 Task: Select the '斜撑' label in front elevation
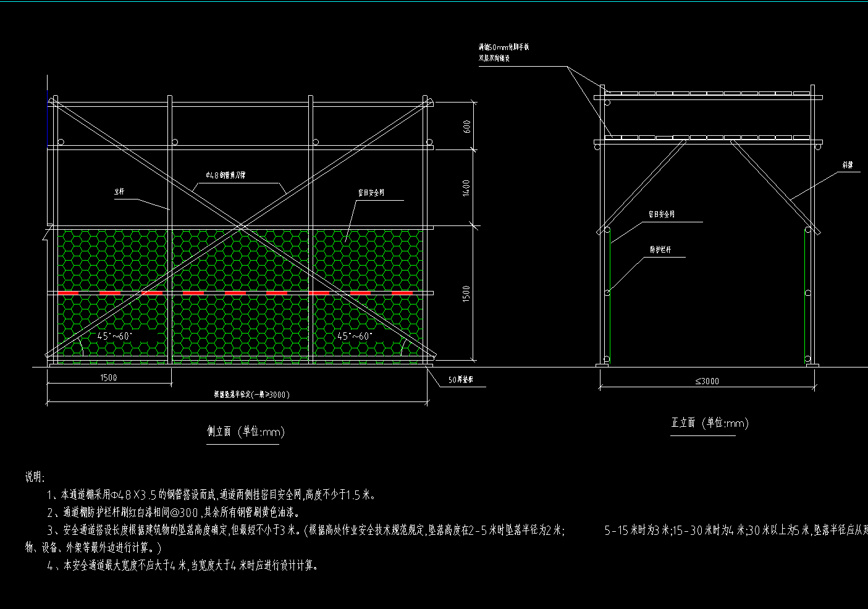pos(848,166)
